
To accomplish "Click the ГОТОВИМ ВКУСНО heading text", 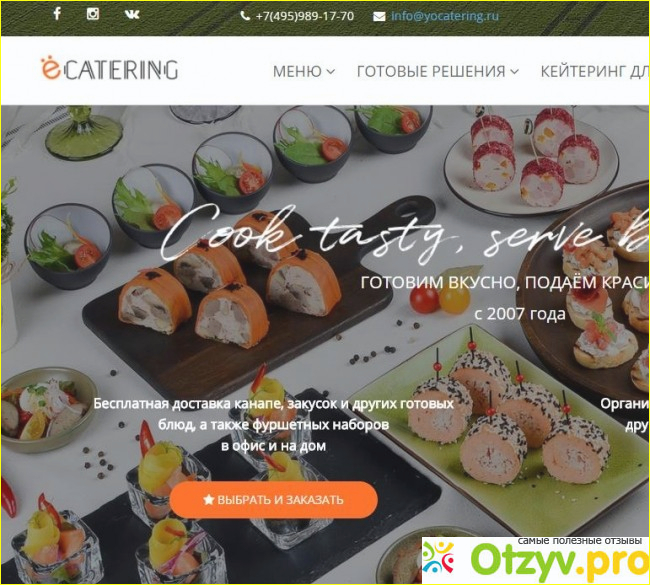I will [504, 282].
